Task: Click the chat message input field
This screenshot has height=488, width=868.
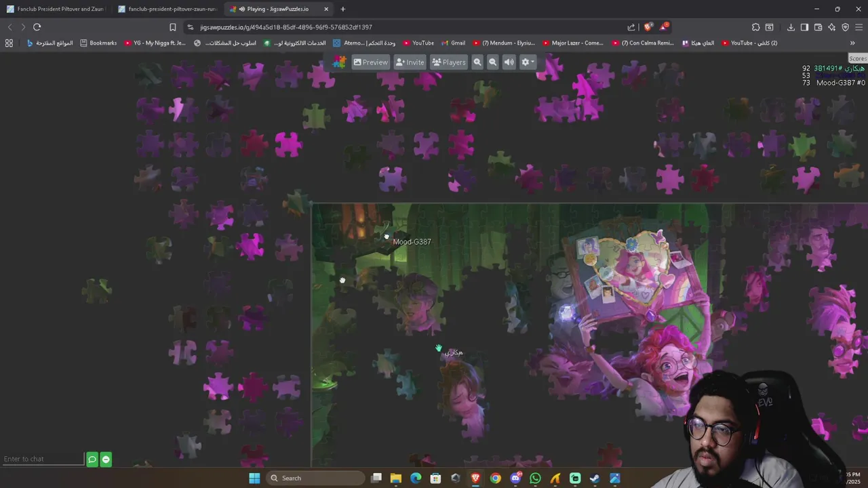Action: pos(43,459)
